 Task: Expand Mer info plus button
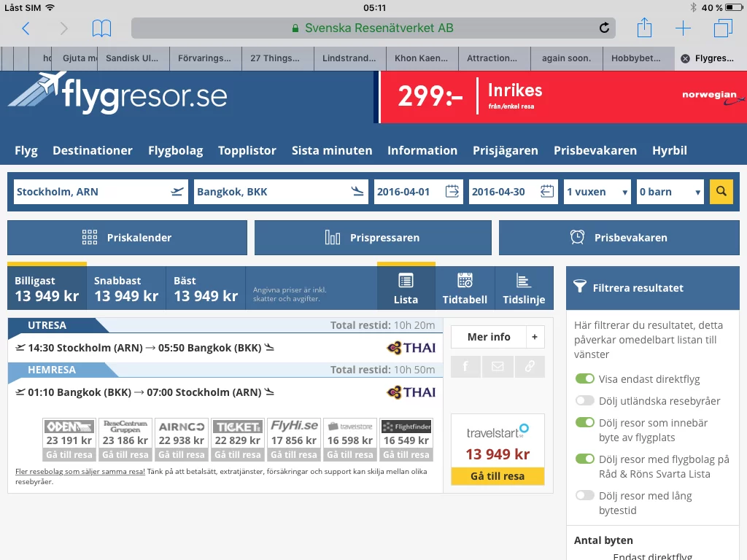point(534,337)
